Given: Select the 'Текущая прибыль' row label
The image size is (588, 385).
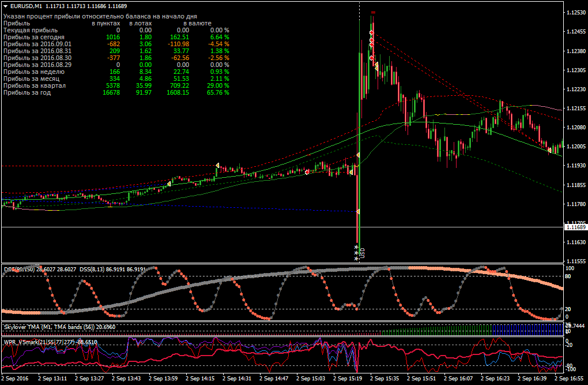Looking at the screenshot, I should tap(31, 30).
